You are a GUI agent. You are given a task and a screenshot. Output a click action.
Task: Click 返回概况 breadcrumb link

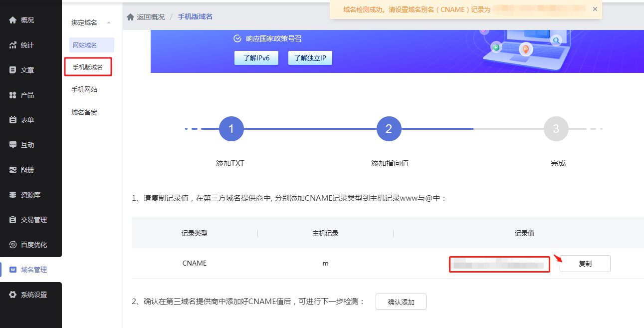point(151,17)
